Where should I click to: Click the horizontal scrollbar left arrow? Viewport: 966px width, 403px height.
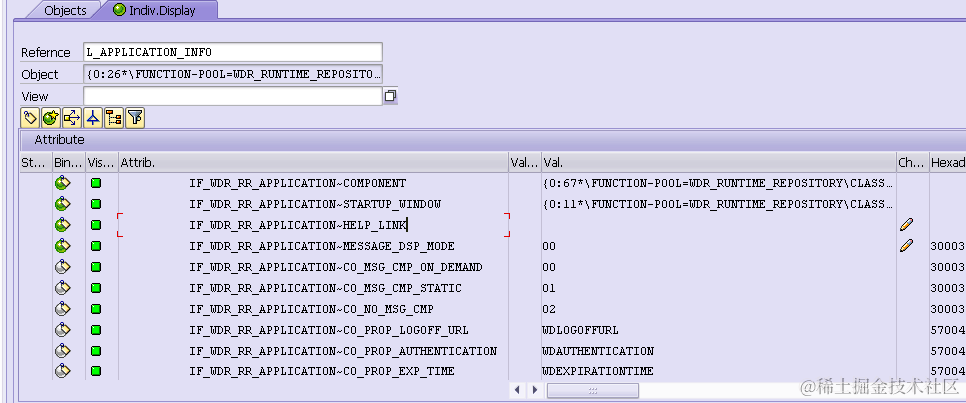[518, 390]
